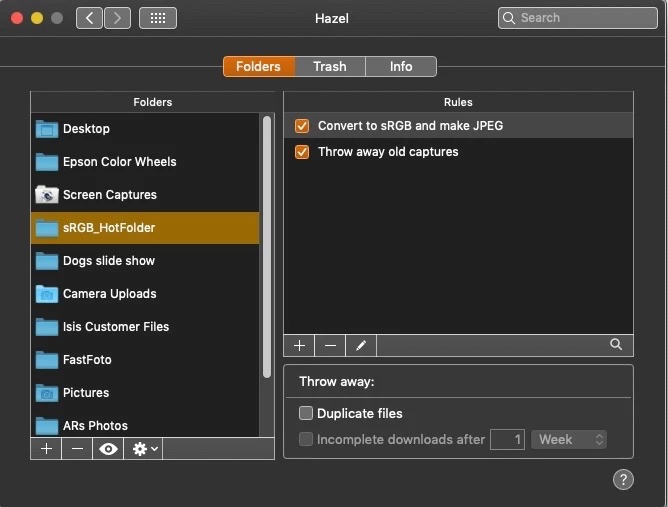Select the ARs Photos folder
Viewport: 668px width, 507px height.
pyautogui.click(x=145, y=425)
